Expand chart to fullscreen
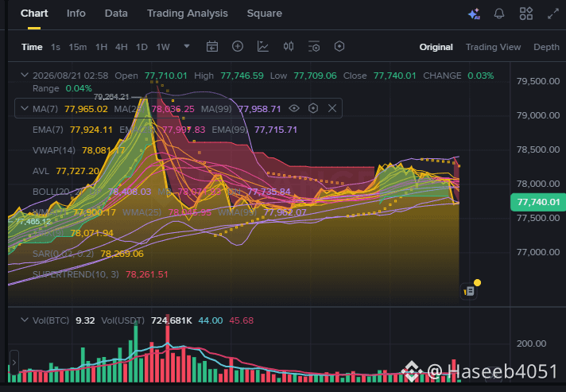This screenshot has height=392, width=566. (x=553, y=14)
